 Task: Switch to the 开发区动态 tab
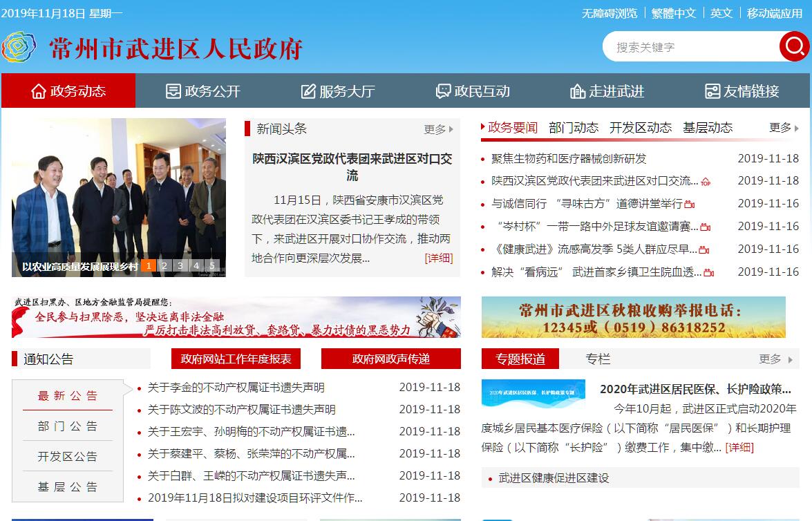point(641,127)
